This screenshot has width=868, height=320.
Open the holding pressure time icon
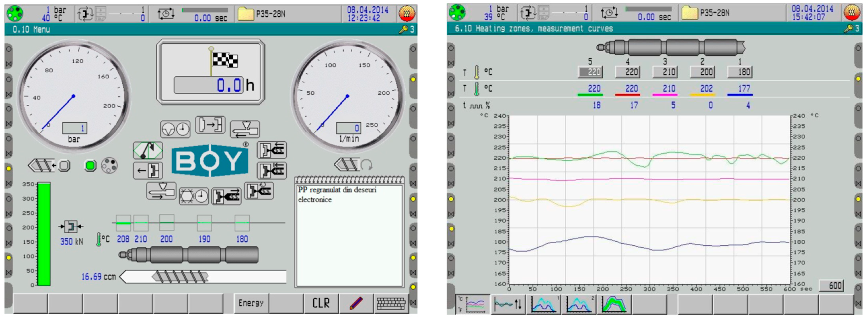click(x=175, y=129)
